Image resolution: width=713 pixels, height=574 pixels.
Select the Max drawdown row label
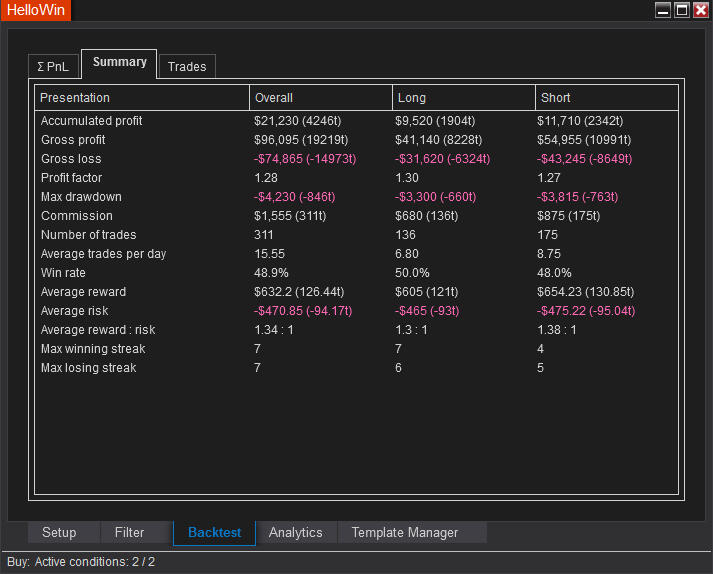click(x=81, y=197)
